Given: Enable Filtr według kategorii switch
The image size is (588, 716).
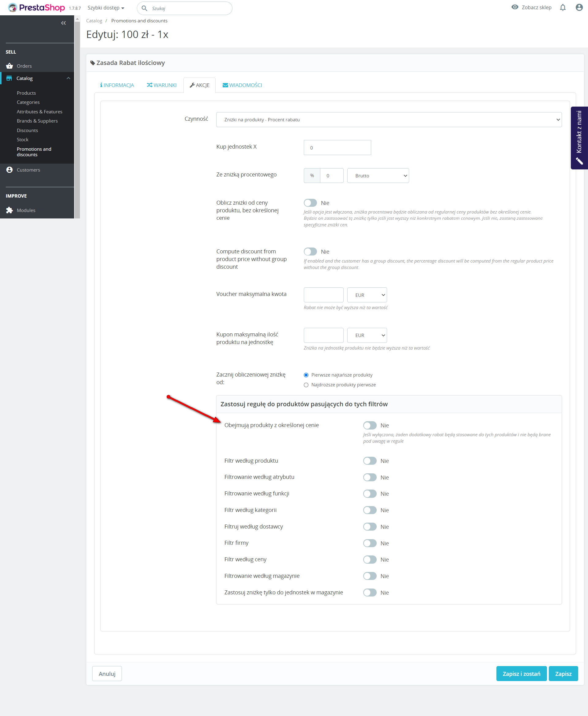Looking at the screenshot, I should coord(370,510).
